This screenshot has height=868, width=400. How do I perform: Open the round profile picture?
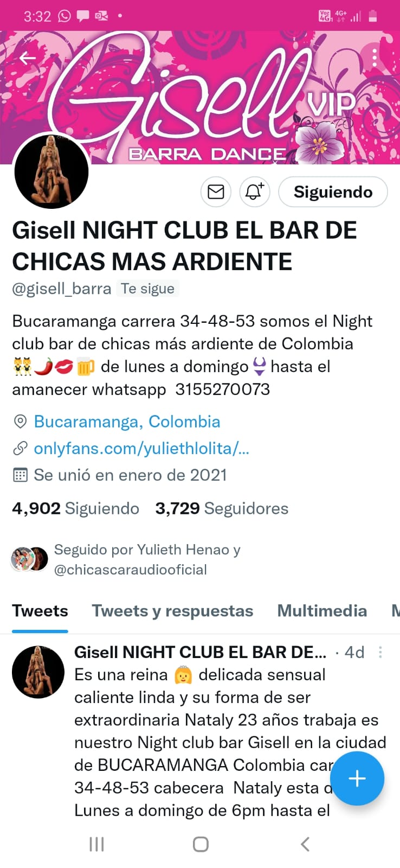click(51, 171)
